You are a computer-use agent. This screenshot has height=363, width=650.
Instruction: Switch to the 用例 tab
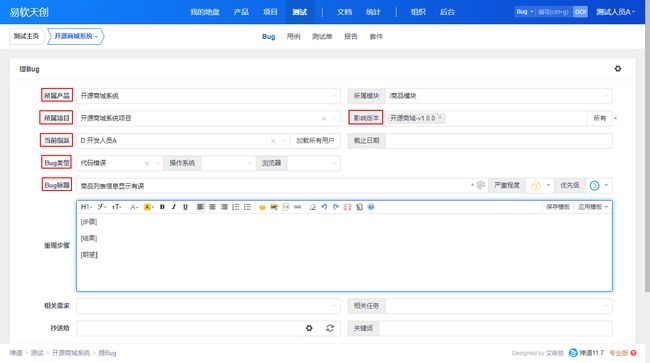click(x=293, y=36)
